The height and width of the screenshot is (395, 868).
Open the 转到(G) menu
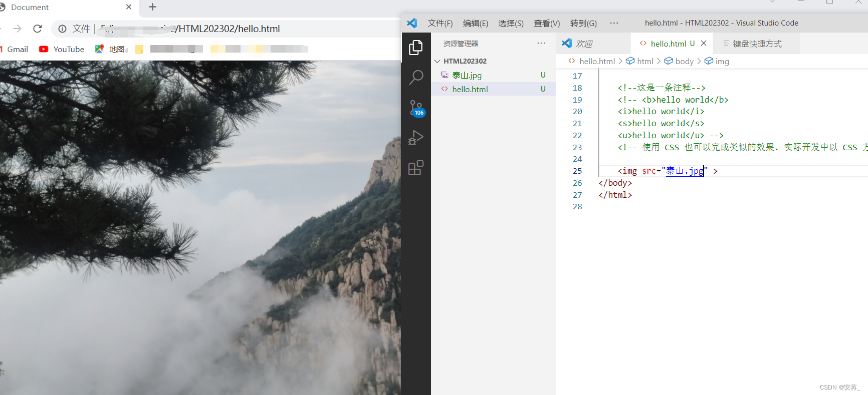[583, 23]
